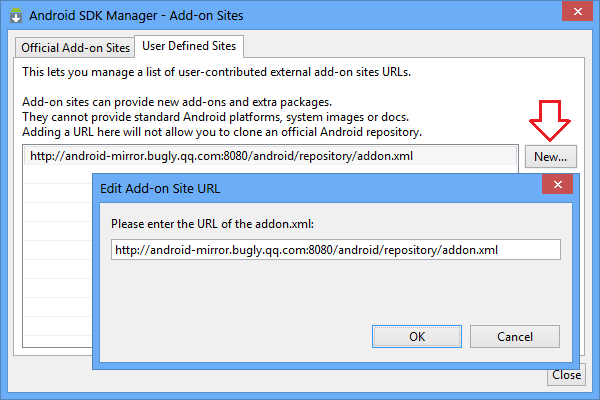The height and width of the screenshot is (400, 600).
Task: Click the 'Please enter the URL of the addon.xml:' label
Action: 212,224
